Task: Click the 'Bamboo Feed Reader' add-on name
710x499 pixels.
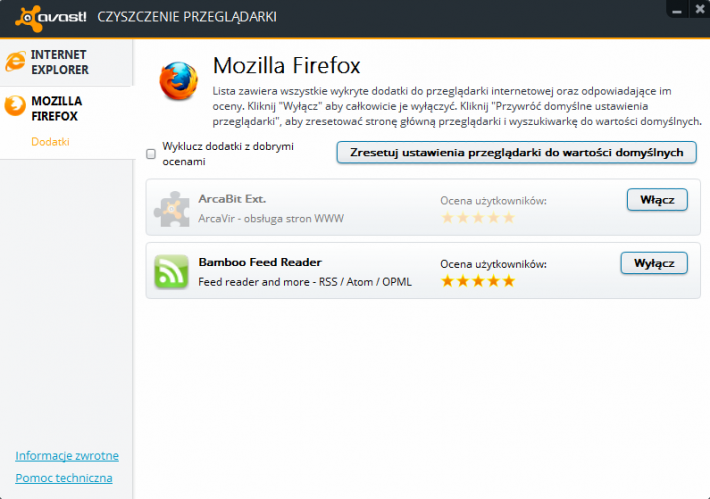Action: [x=260, y=262]
